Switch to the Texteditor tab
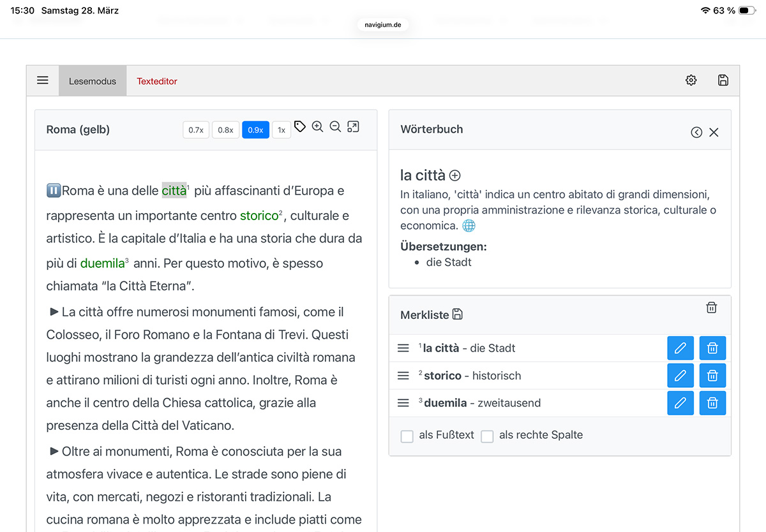 (x=157, y=81)
